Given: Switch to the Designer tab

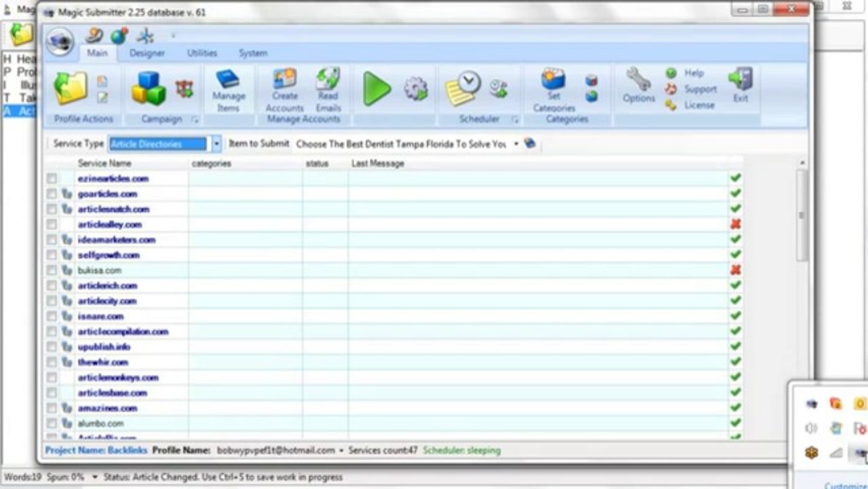Looking at the screenshot, I should click(147, 53).
